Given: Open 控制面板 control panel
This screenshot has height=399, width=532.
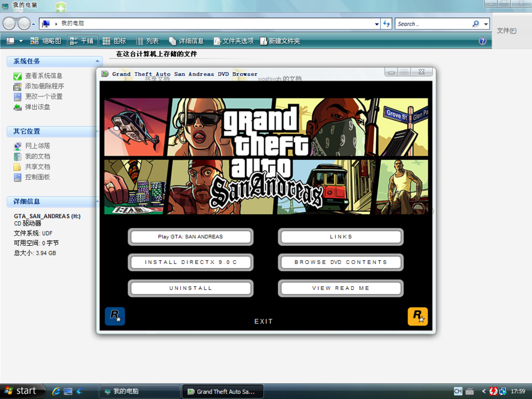Looking at the screenshot, I should (37, 177).
